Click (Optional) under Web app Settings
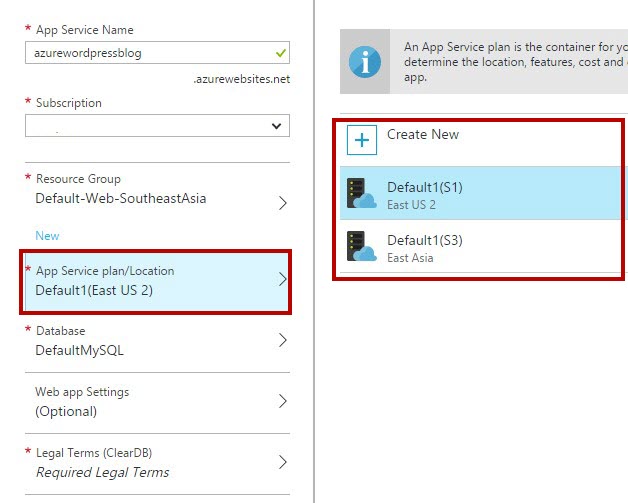 point(66,411)
